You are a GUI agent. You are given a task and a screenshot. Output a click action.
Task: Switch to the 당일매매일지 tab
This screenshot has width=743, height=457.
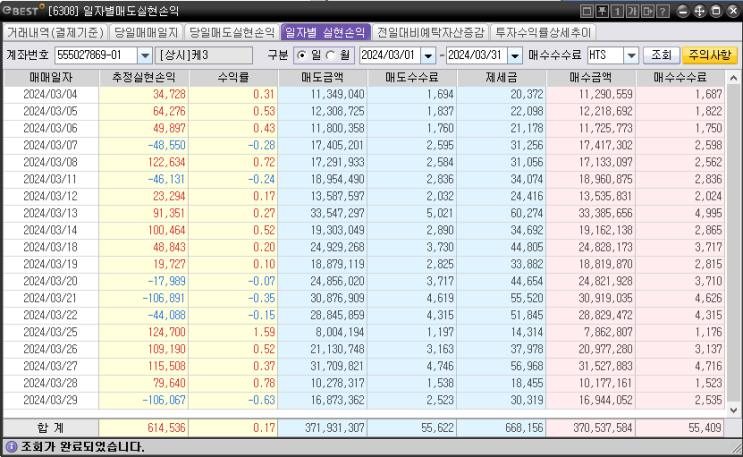146,32
